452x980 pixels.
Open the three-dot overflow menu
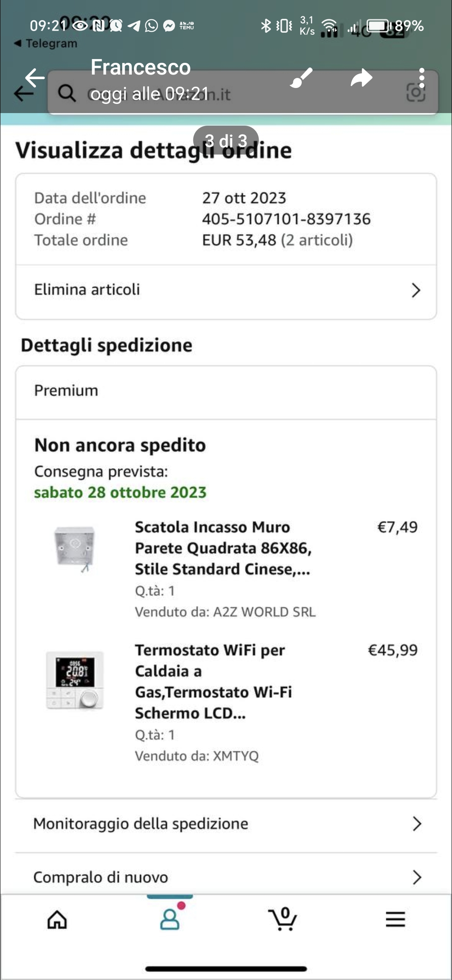click(421, 78)
